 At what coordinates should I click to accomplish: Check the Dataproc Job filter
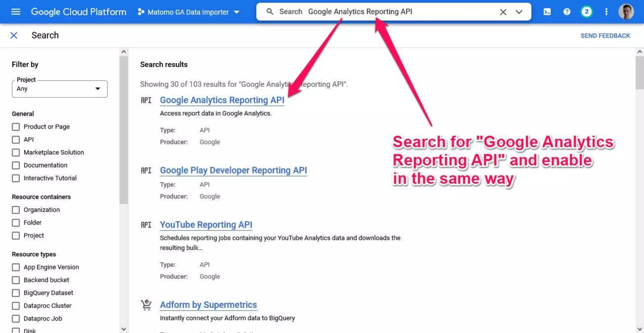(x=16, y=319)
